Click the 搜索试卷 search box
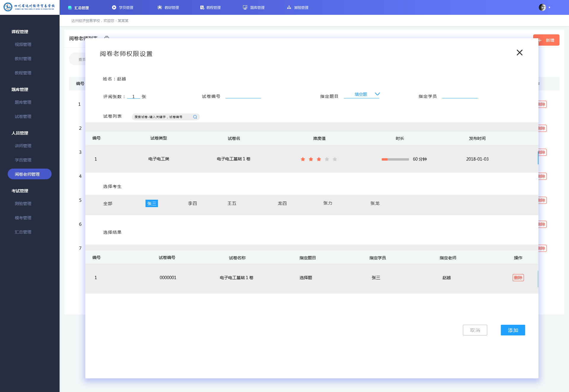 coord(166,117)
